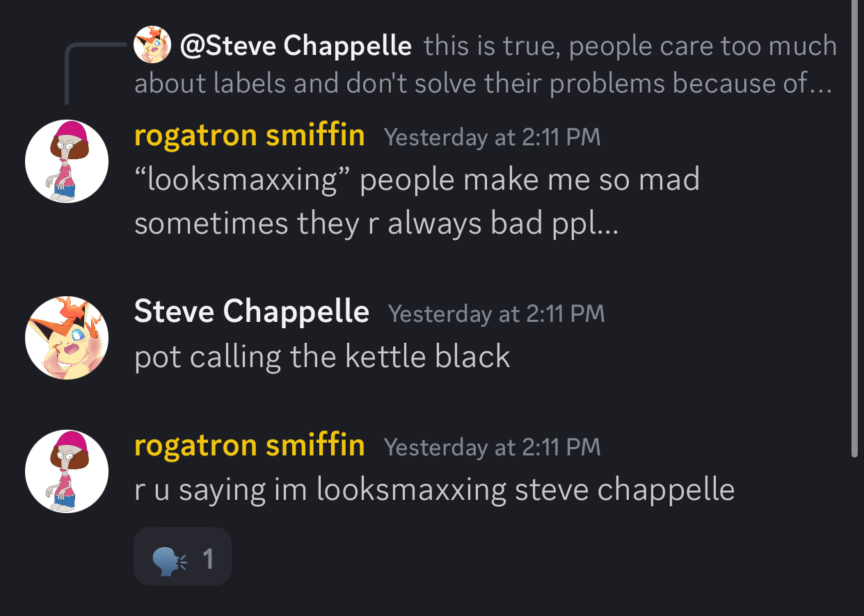Click the message "r u saying im looksmaxxing steve chappelle"

coord(434,489)
